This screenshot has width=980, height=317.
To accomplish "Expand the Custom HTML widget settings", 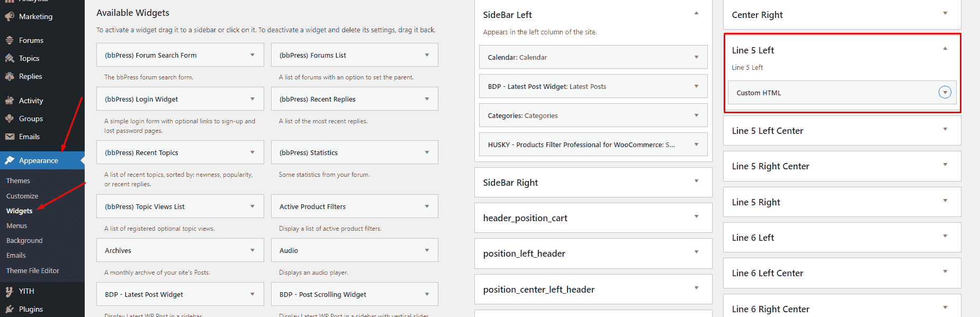I will click(x=945, y=93).
